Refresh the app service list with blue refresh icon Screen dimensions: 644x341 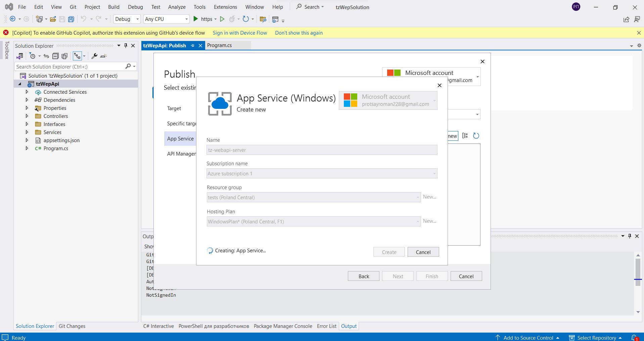pos(476,136)
